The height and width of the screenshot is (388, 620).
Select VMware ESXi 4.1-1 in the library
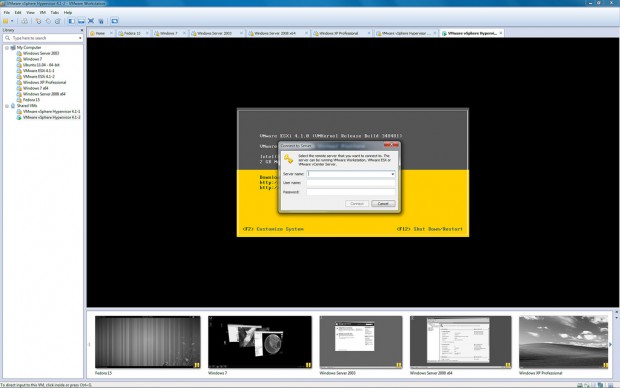point(38,71)
